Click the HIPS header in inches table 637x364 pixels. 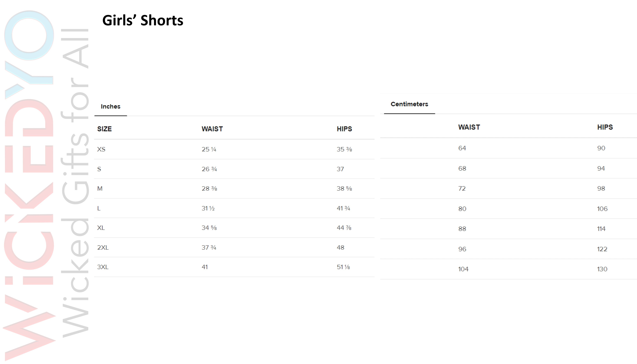(x=344, y=129)
